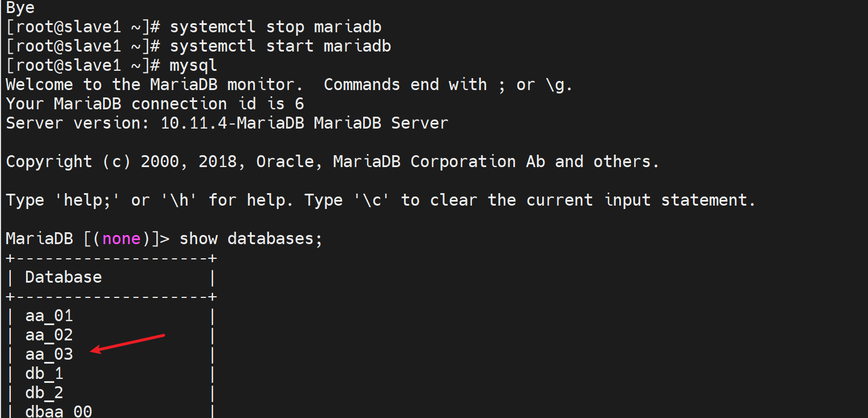Select the aa_01 database row
The width and height of the screenshot is (868, 418).
pyautogui.click(x=49, y=316)
